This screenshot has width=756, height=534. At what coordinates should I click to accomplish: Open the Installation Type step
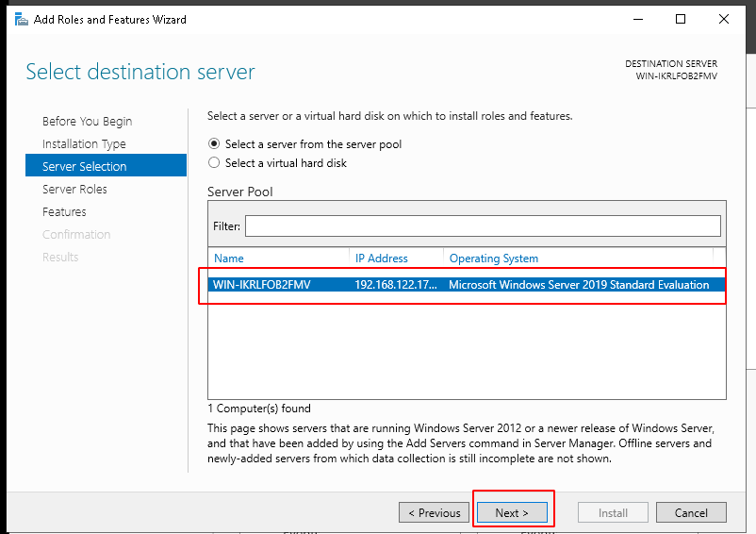click(x=84, y=143)
